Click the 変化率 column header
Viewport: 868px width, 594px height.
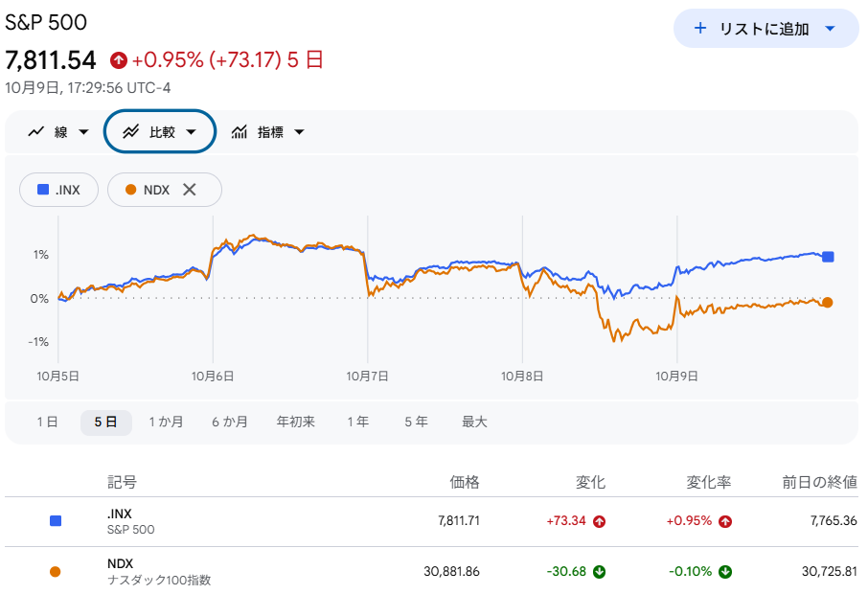(709, 482)
